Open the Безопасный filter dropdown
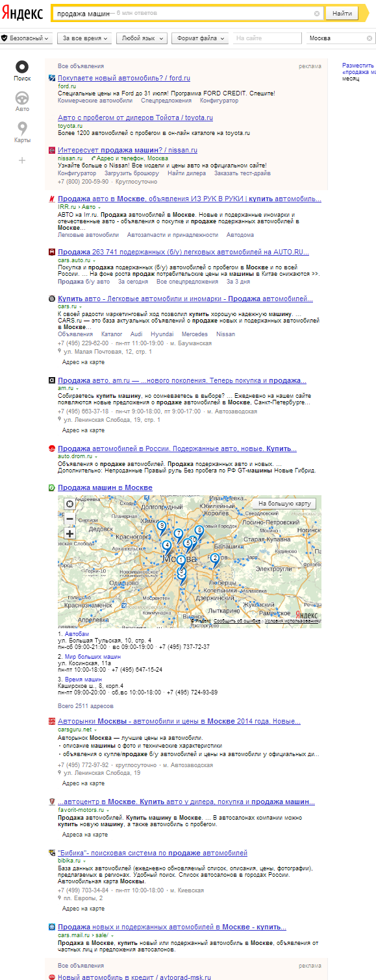The width and height of the screenshot is (376, 980). pos(26,38)
